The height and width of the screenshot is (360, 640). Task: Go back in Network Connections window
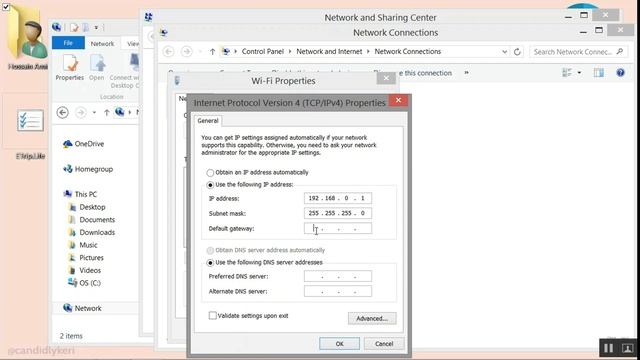[169, 52]
